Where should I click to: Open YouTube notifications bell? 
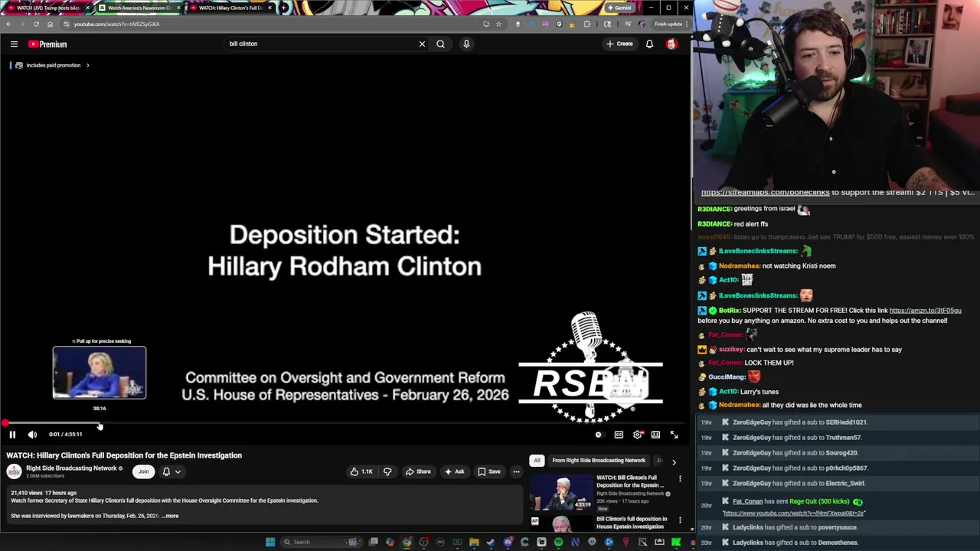click(649, 44)
